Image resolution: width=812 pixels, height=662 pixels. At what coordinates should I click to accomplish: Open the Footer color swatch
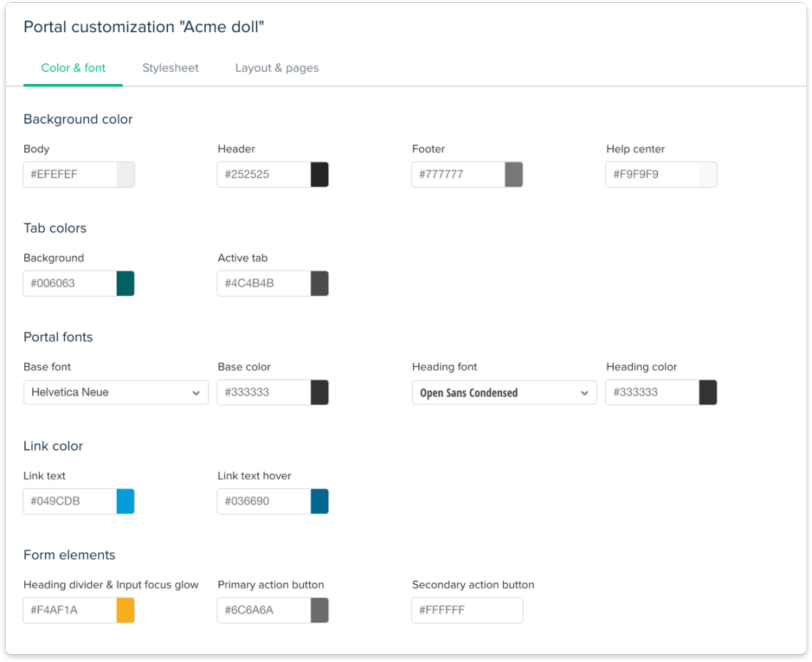pyautogui.click(x=514, y=174)
